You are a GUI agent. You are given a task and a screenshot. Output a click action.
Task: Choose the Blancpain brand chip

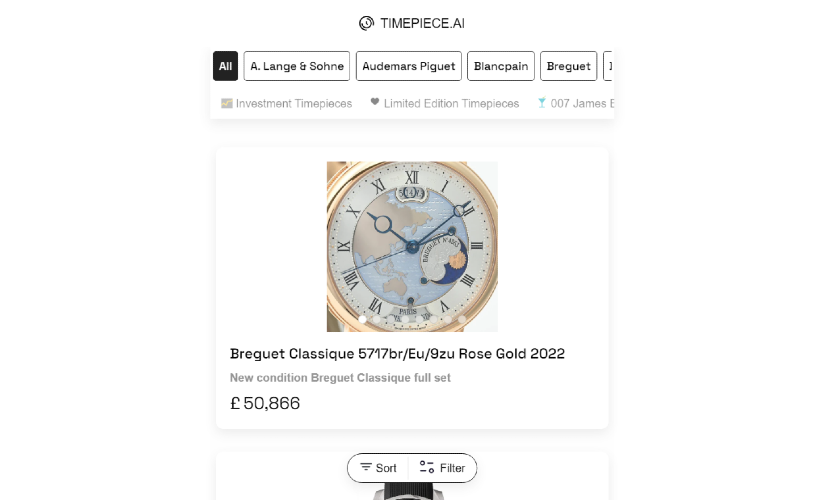500,66
